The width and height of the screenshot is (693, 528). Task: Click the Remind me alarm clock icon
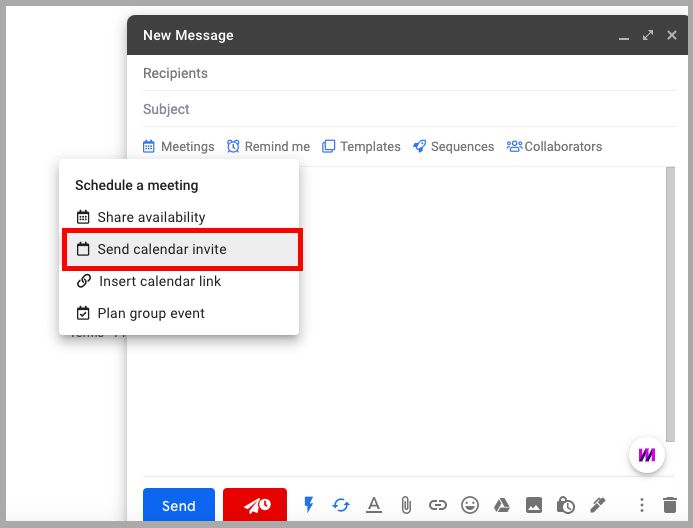click(233, 146)
